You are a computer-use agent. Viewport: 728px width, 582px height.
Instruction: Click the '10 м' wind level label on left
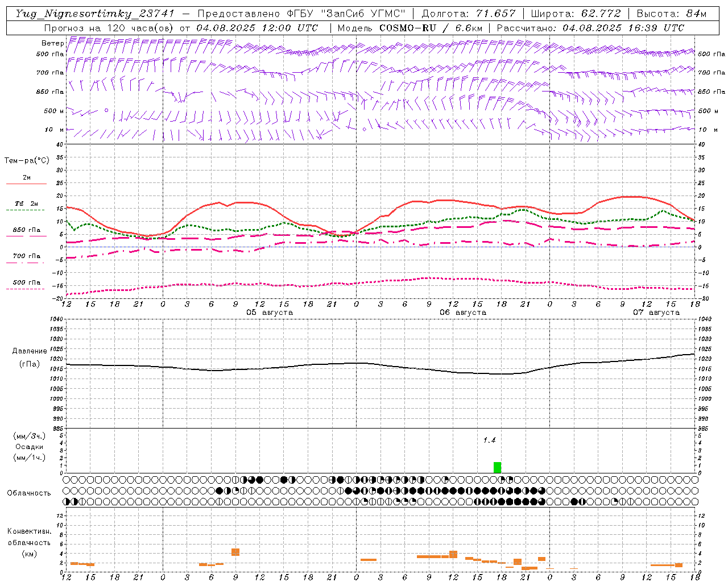[x=54, y=130]
